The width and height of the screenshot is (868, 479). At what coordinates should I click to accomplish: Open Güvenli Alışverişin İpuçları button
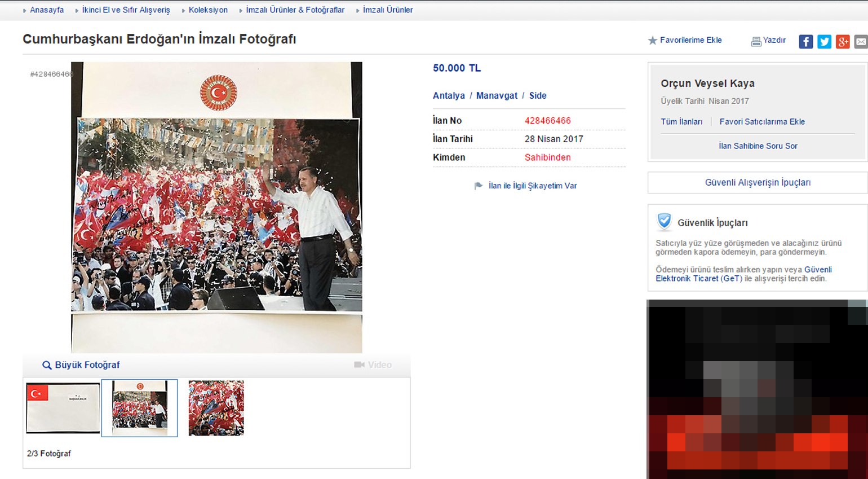click(758, 183)
